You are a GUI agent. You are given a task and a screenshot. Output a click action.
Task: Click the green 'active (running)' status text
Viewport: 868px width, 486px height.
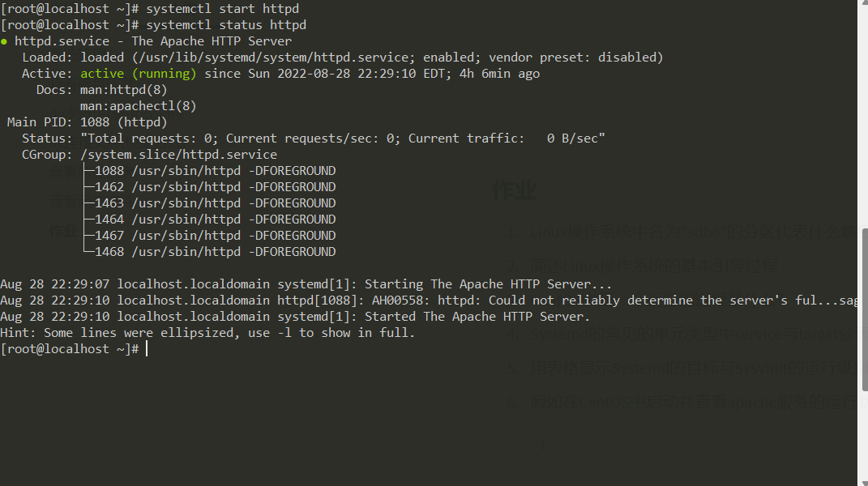click(x=138, y=74)
